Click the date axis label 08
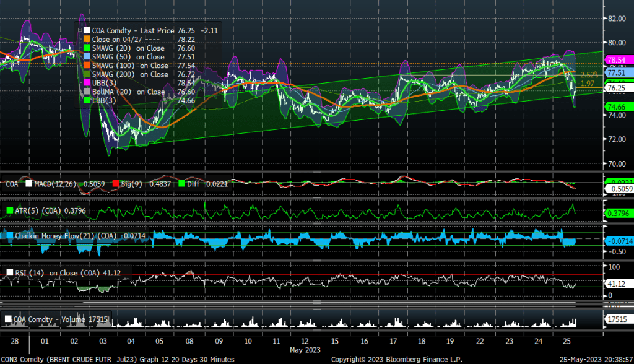 pos(189,341)
